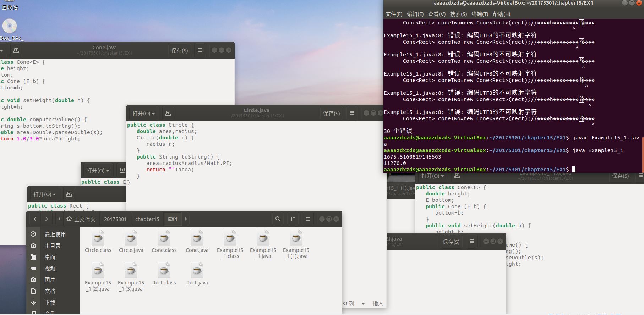Open terminal Help menu
The width and height of the screenshot is (644, 315).
coord(501,14)
